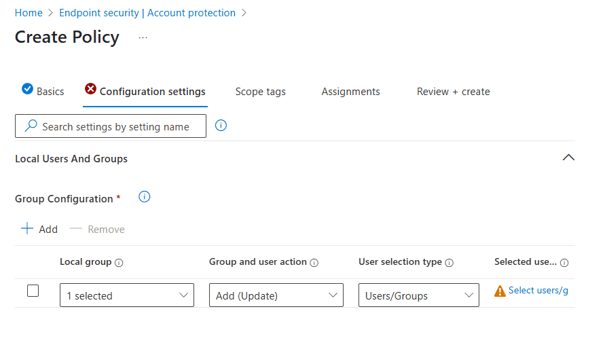The image size is (607, 364).
Task: Collapse the Local Users And Groups section
Action: click(568, 158)
